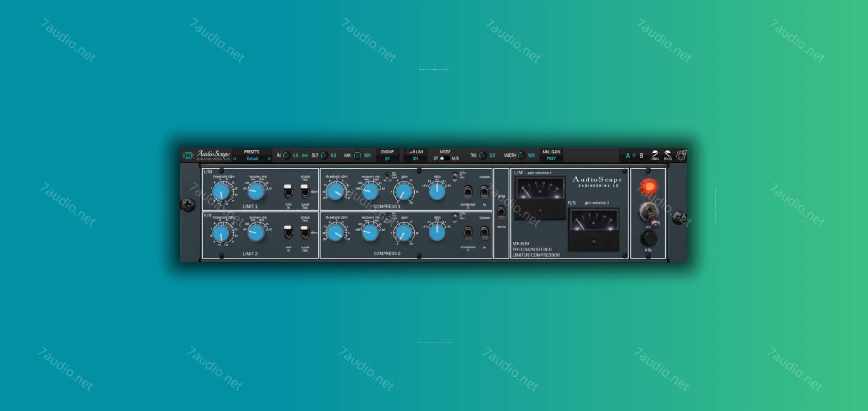Click the LIMIT 2 threshold knob

click(221, 233)
